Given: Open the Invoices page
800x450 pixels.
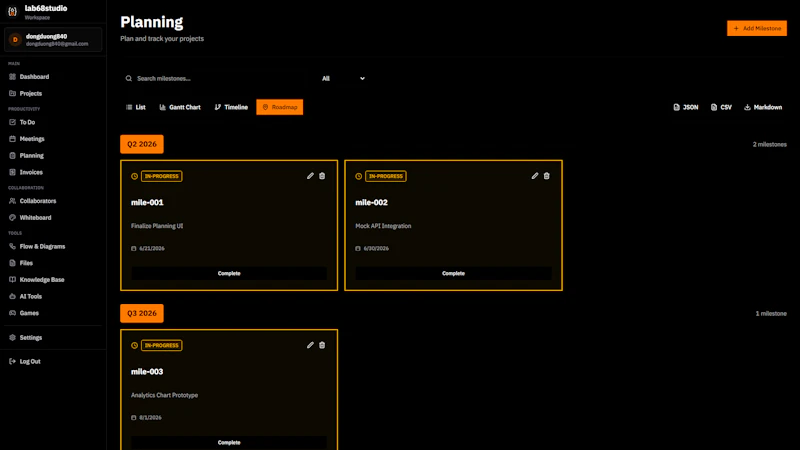Looking at the screenshot, I should point(53,172).
